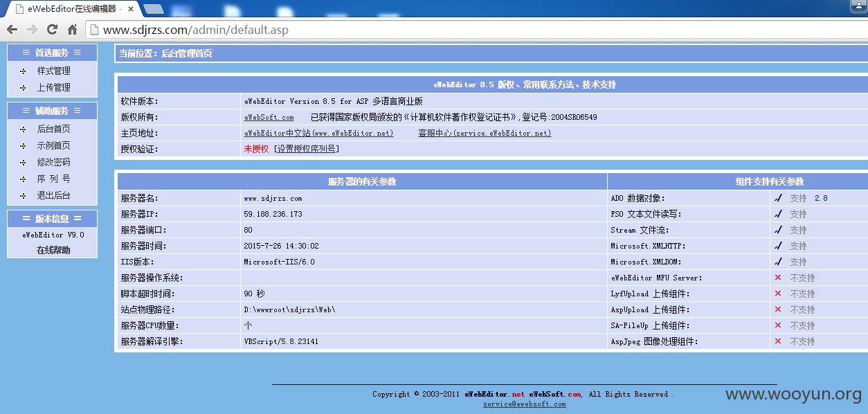Click the 未授权 status text
This screenshot has width=868, height=414.
click(256, 149)
